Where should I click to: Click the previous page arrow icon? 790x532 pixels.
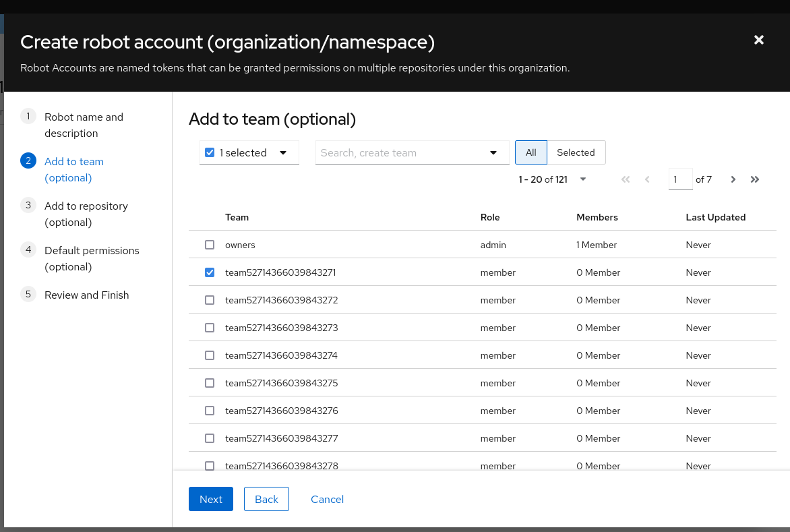click(x=647, y=179)
